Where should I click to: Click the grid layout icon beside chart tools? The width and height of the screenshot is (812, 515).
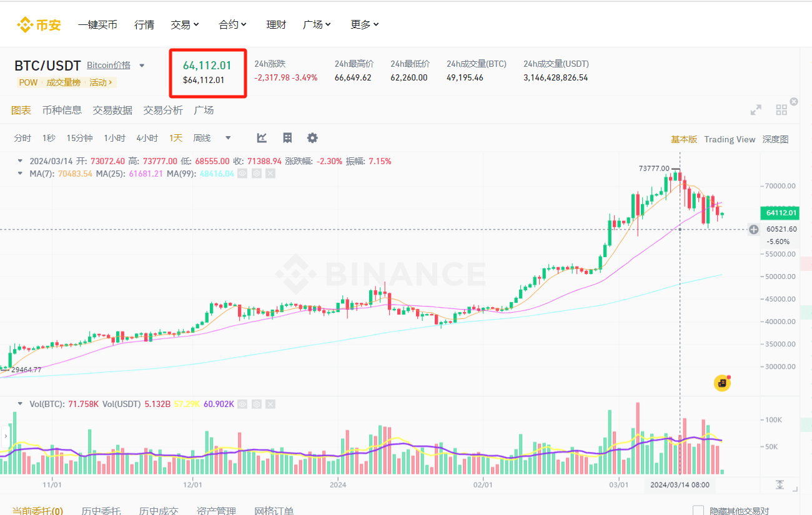pyautogui.click(x=287, y=138)
